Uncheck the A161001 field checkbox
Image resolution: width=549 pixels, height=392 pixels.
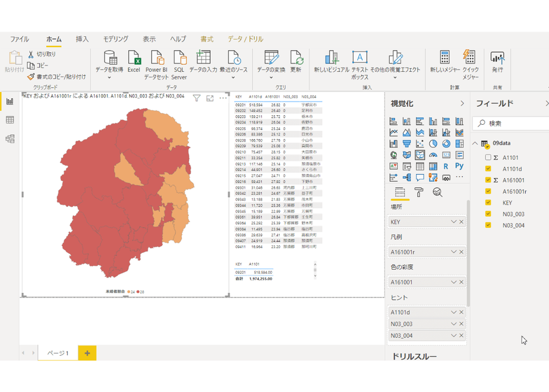tap(488, 180)
